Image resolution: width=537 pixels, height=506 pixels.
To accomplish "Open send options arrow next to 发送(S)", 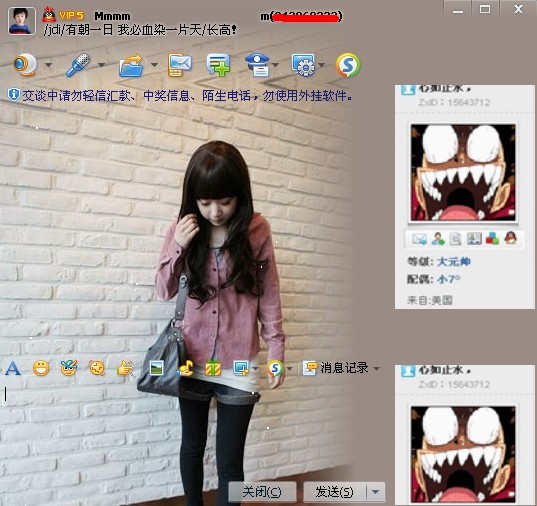I will [x=375, y=492].
